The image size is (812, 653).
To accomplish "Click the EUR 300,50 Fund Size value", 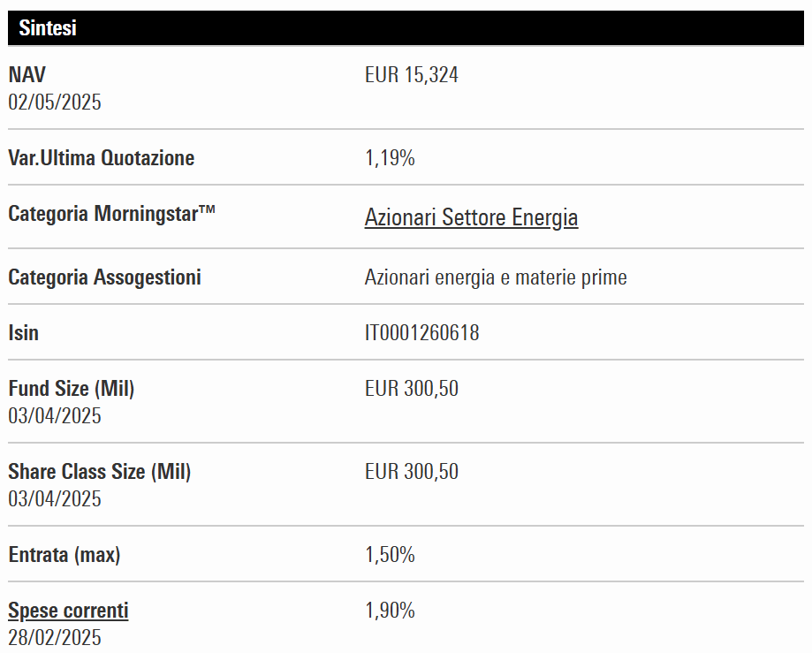I will click(411, 389).
